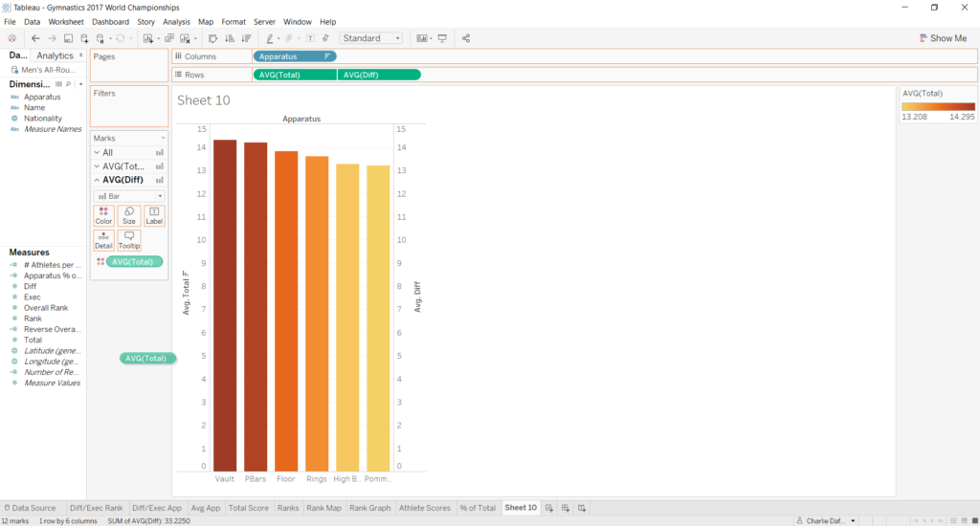This screenshot has height=526, width=980.
Task: Open the Analysis menu
Action: (x=176, y=21)
